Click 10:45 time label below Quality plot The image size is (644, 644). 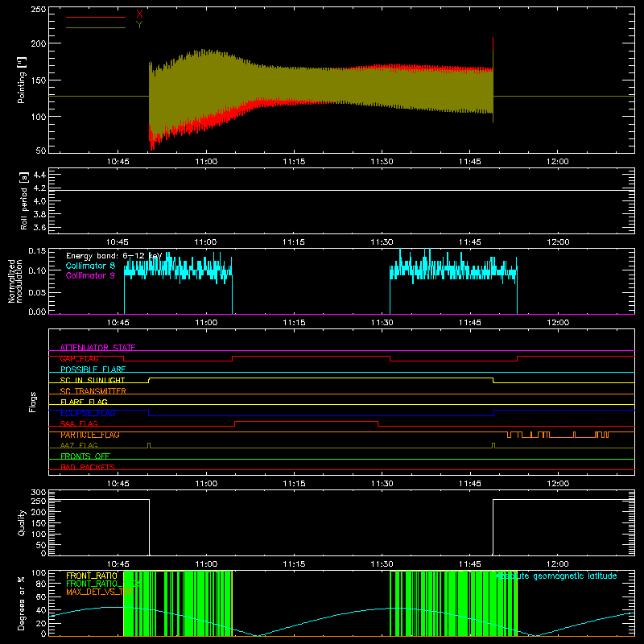click(x=118, y=564)
